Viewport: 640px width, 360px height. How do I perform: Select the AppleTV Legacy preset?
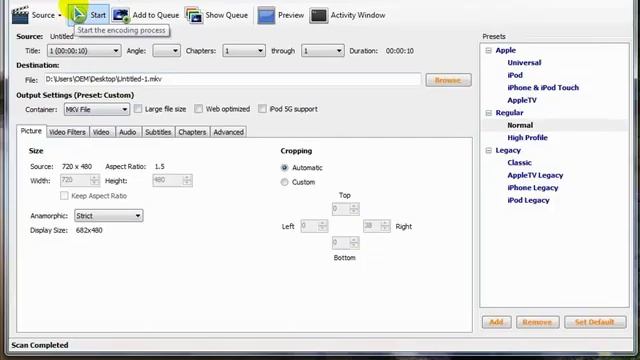[x=535, y=175]
